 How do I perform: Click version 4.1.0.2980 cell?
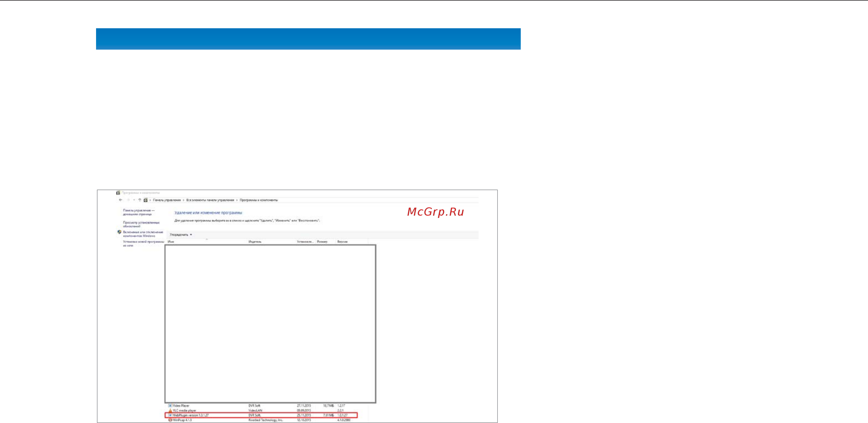pos(344,420)
